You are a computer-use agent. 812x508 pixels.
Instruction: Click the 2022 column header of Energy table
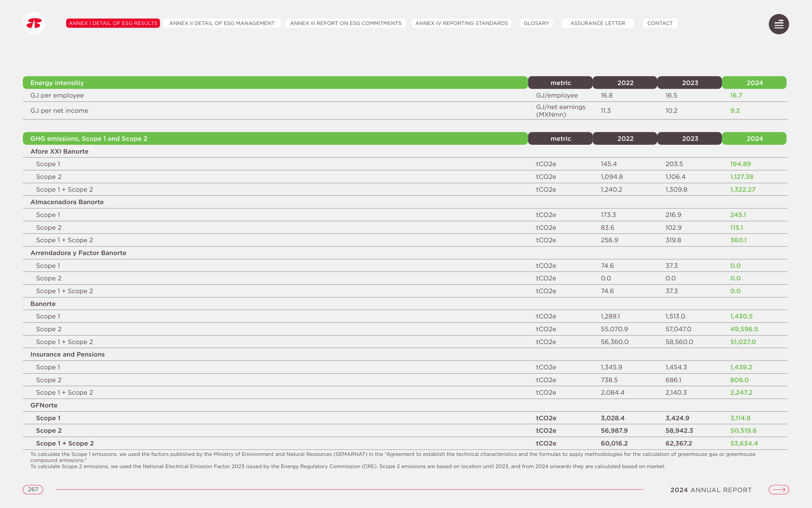point(625,83)
